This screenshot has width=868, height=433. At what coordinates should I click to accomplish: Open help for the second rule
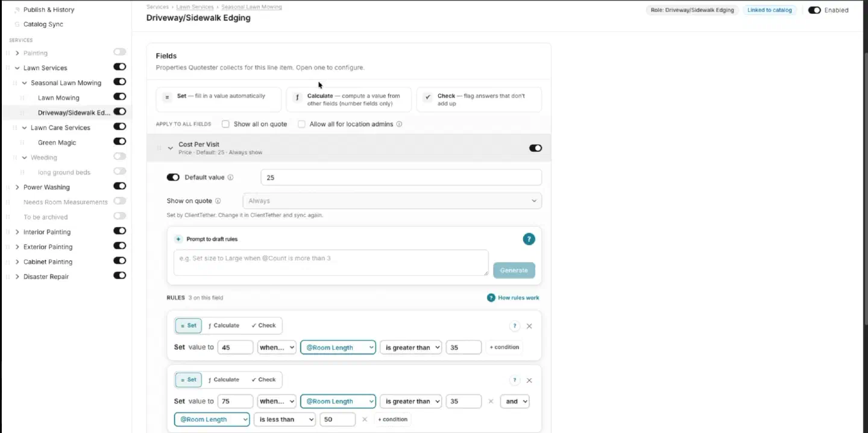[x=514, y=380]
